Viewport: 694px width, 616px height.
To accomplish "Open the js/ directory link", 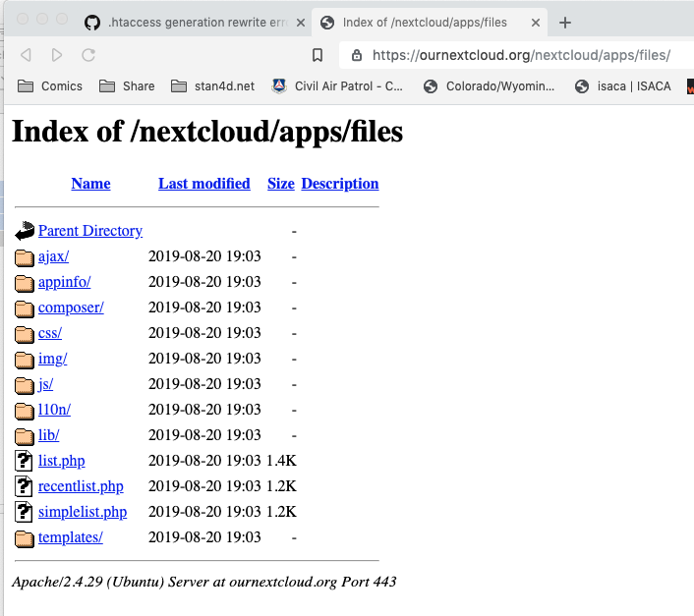I will pyautogui.click(x=45, y=384).
